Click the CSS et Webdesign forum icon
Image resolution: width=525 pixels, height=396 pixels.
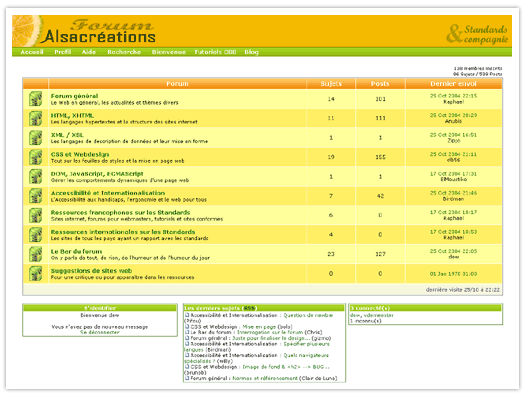(35, 157)
